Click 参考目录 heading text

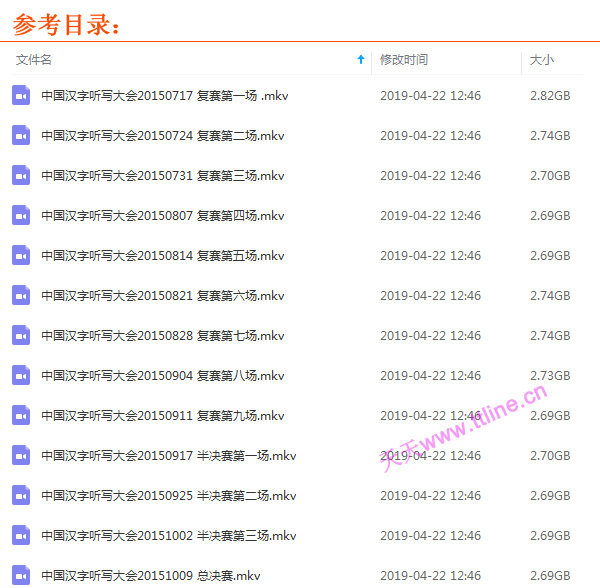pos(67,23)
